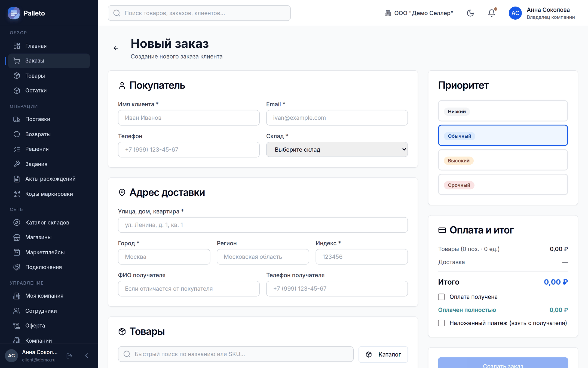
Task: Click the Остатки cube icon
Action: [17, 91]
